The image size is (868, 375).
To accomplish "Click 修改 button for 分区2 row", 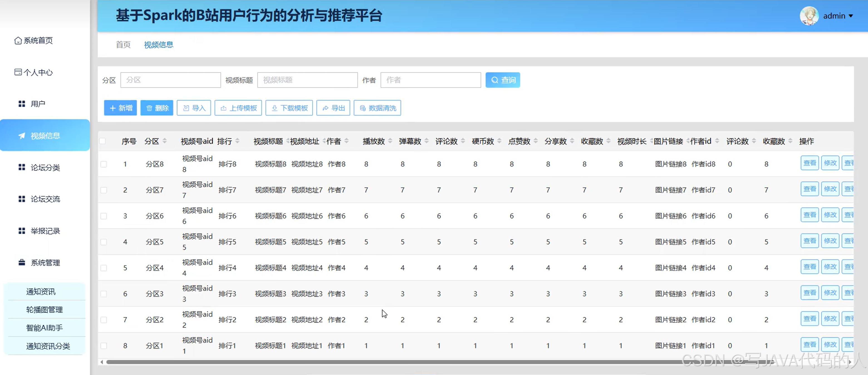I will [x=830, y=319].
